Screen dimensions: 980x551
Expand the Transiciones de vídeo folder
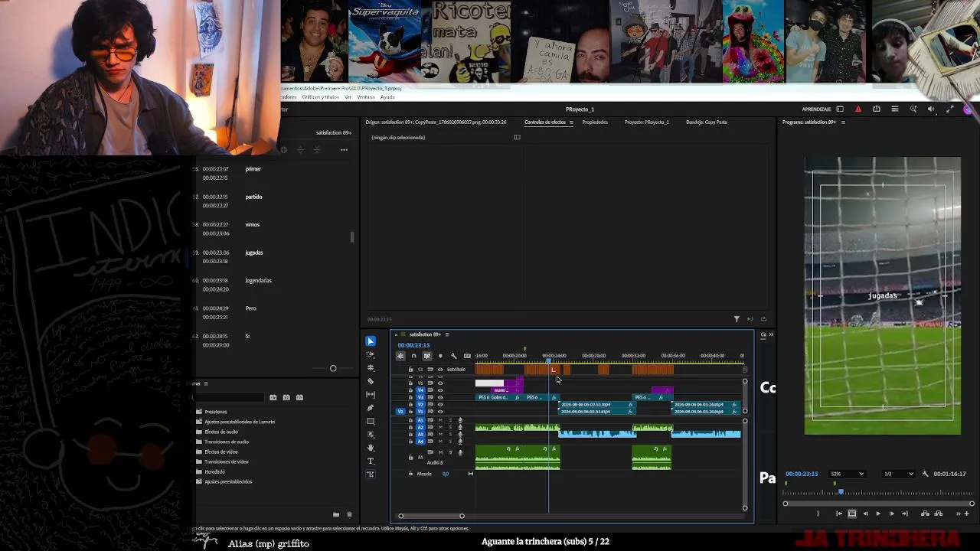click(x=222, y=461)
